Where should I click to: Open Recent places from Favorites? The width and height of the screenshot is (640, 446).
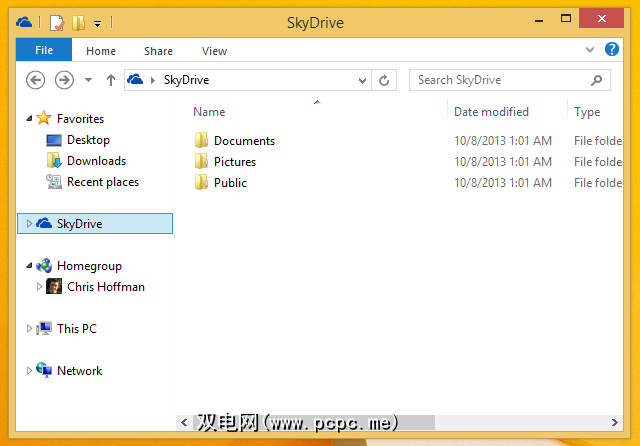[103, 182]
